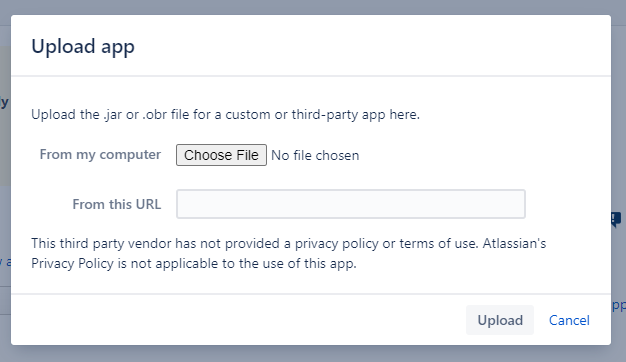Viewport: 626px width, 362px height.
Task: Click the 'From this URL' label
Action: click(x=117, y=204)
